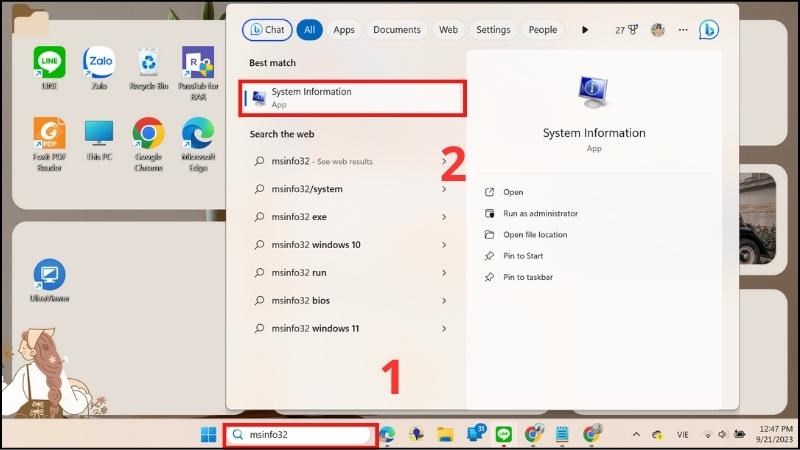Select the Settings filter tab
The height and width of the screenshot is (450, 800).
(x=493, y=30)
